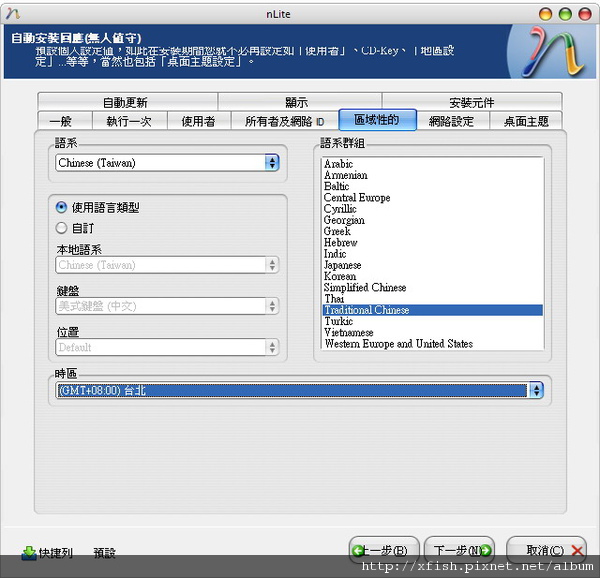Select Baltic in the language group list
Screen dimensions: 600x578
tap(432, 186)
